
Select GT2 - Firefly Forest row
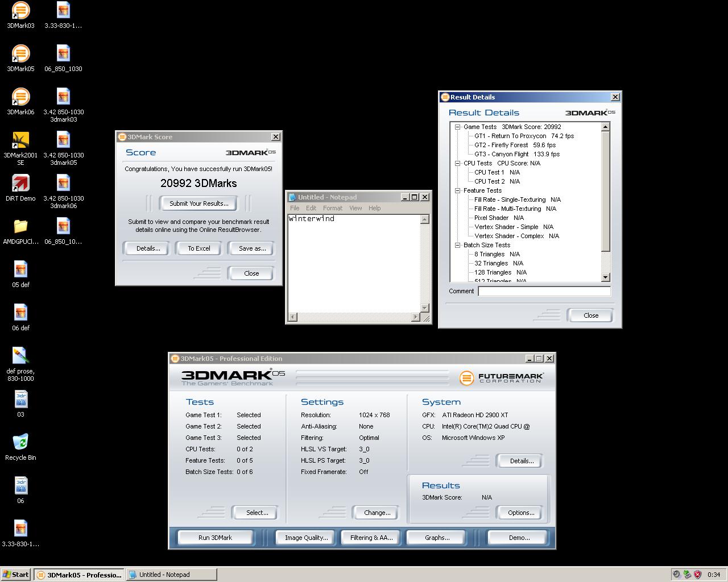coord(515,145)
